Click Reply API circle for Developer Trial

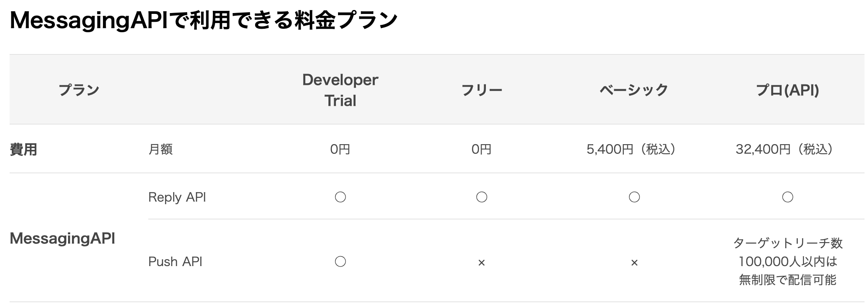[x=340, y=197]
